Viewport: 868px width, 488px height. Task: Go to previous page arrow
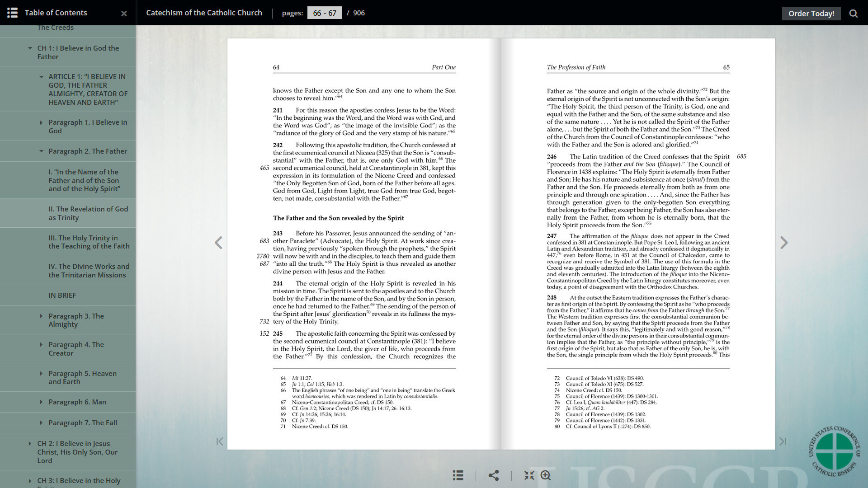(x=218, y=243)
